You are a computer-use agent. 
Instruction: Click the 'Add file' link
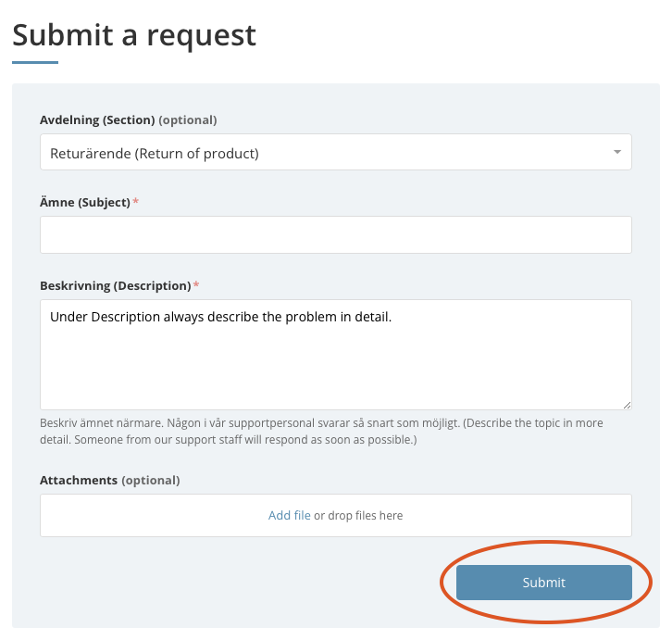click(x=289, y=516)
